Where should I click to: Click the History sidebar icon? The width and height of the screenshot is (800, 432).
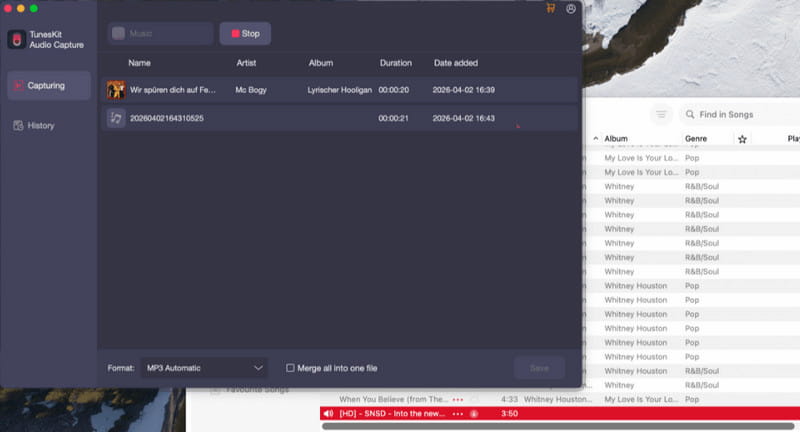tap(18, 125)
